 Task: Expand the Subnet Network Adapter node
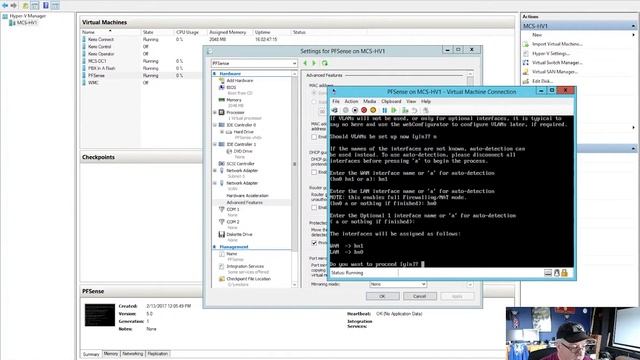[x=215, y=170]
